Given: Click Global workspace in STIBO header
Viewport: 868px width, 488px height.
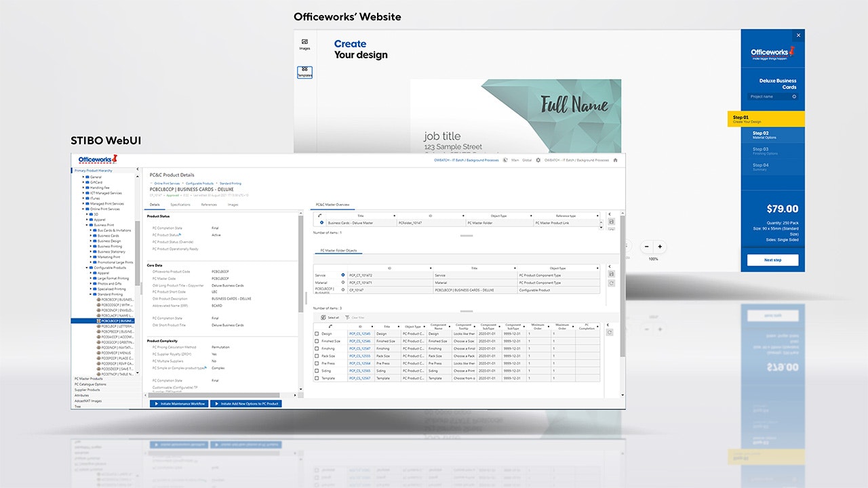Looking at the screenshot, I should tap(527, 161).
